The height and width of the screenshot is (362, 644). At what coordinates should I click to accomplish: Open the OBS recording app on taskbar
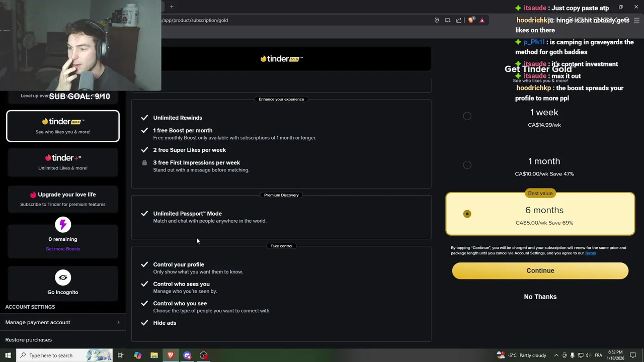204,355
